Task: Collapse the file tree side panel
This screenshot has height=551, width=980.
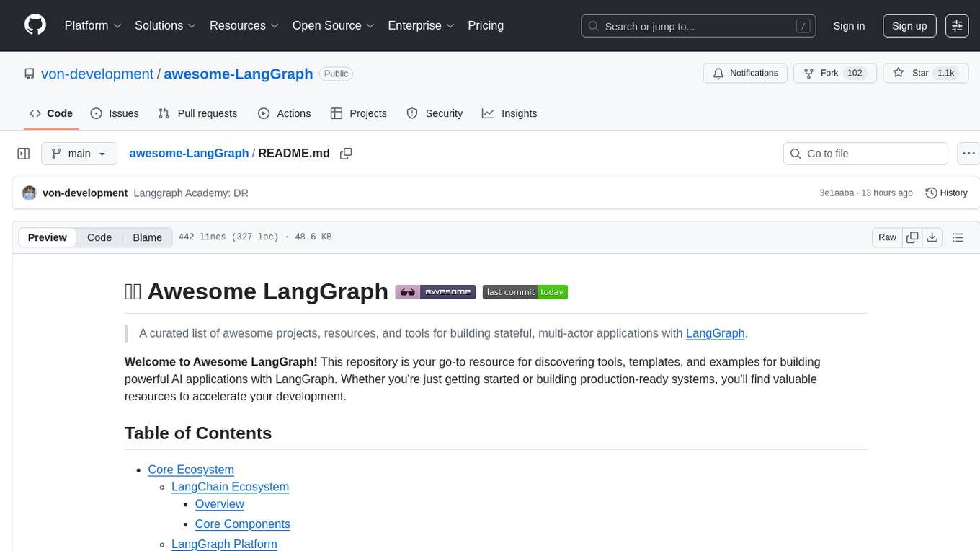Action: tap(24, 154)
